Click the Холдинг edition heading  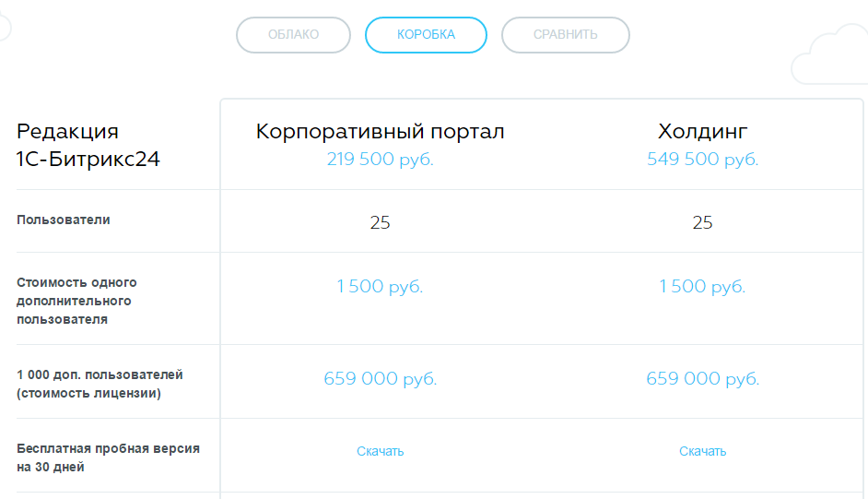click(x=702, y=132)
